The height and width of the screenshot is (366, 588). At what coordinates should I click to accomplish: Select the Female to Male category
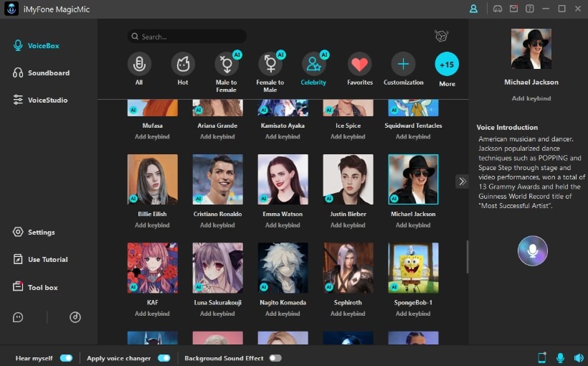[270, 71]
